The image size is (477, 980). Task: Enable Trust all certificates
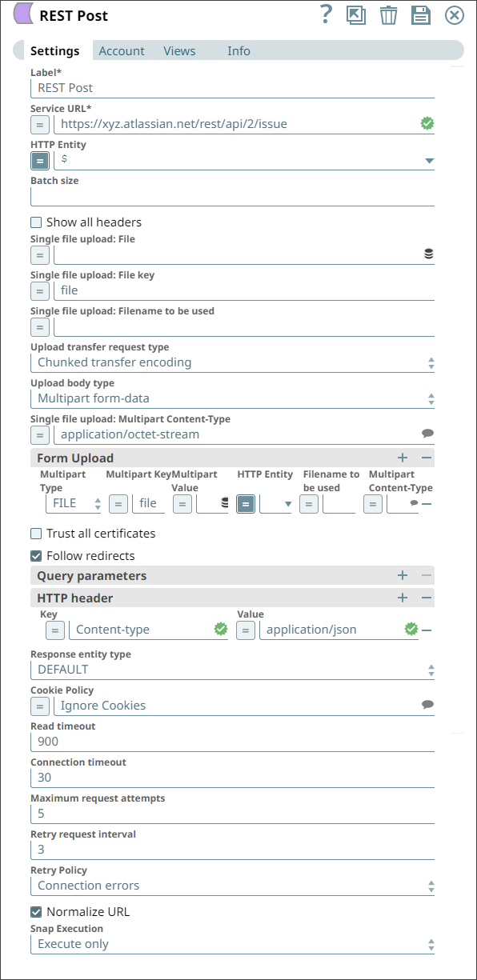pos(34,534)
